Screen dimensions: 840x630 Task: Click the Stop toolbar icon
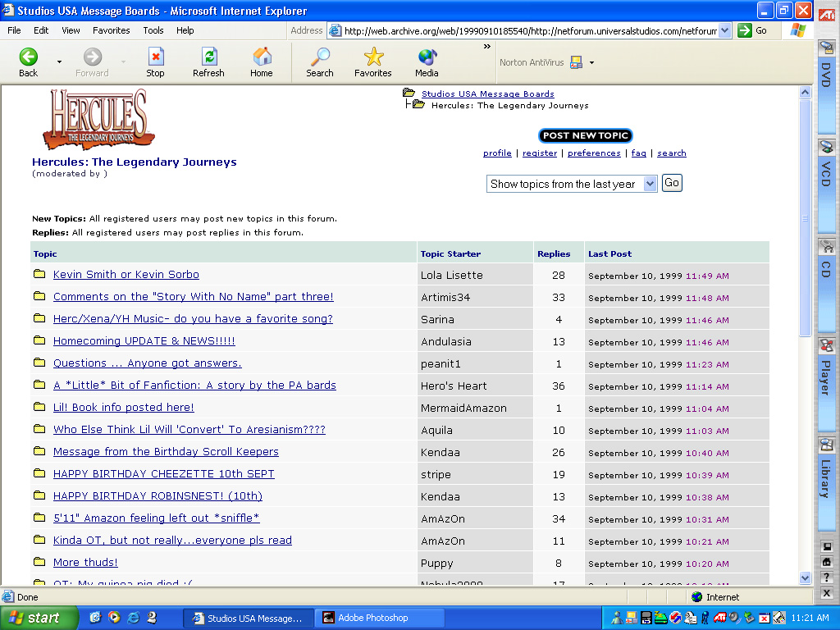tap(155, 62)
